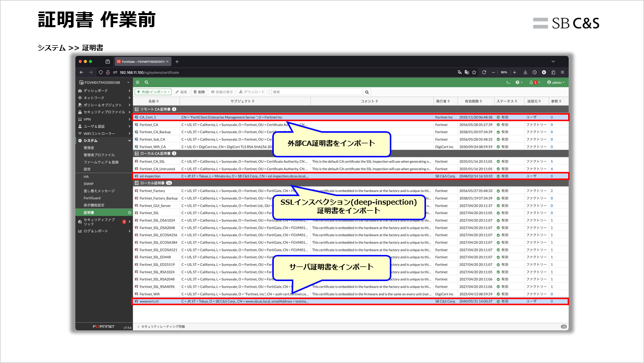Click the ssl-inspection certificate icon
The height and width of the screenshot is (363, 644).
137,176
